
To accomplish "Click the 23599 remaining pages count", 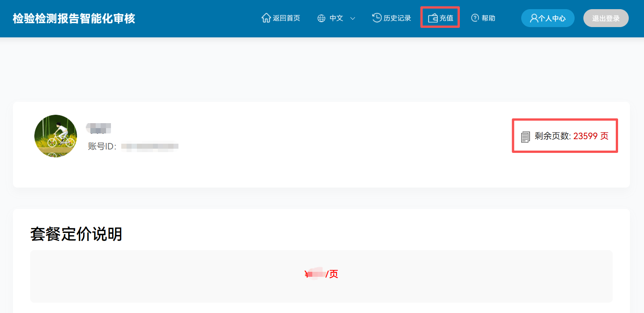I will coord(585,136).
